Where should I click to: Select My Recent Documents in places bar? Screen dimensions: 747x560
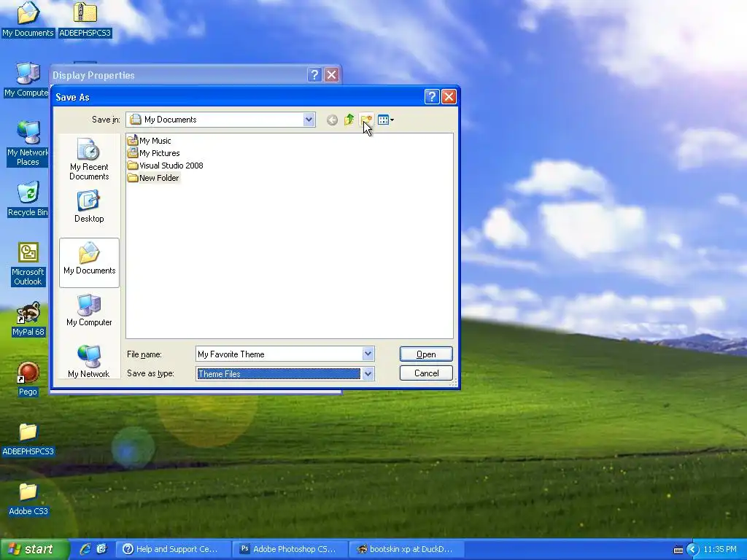point(89,159)
